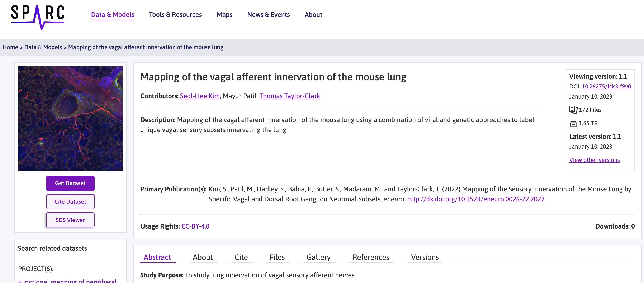
Task: Go to the Maps page
Action: click(224, 15)
